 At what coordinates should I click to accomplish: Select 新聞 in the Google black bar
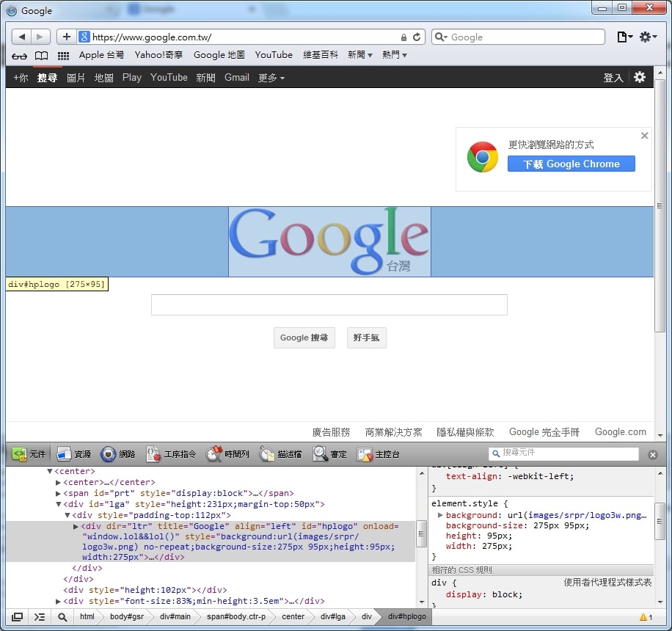click(205, 78)
